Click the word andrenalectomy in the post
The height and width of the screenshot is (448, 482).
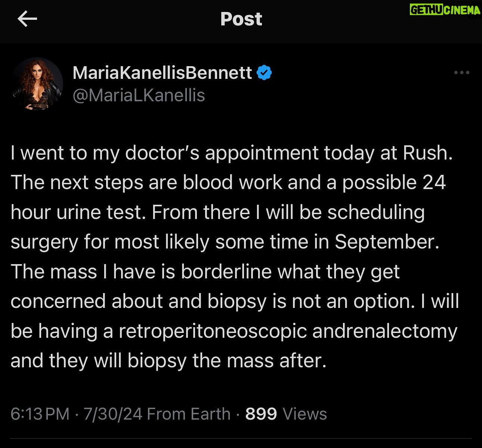pos(385,331)
